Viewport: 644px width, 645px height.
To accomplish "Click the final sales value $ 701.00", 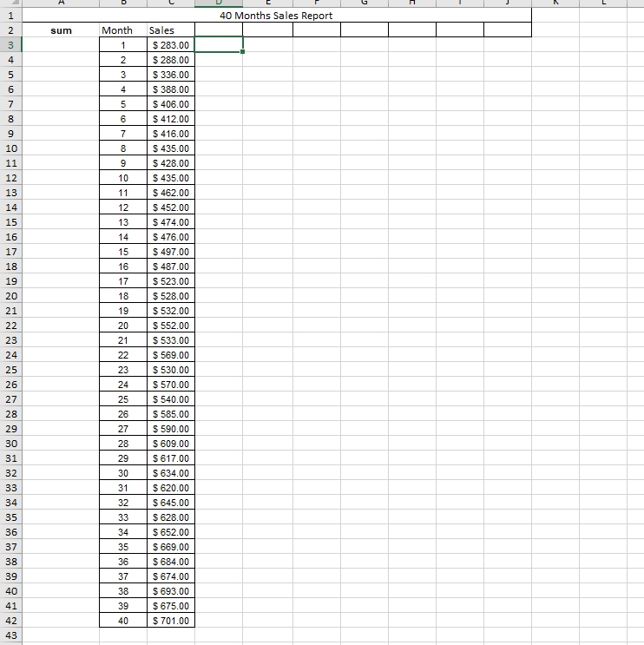I will (171, 621).
